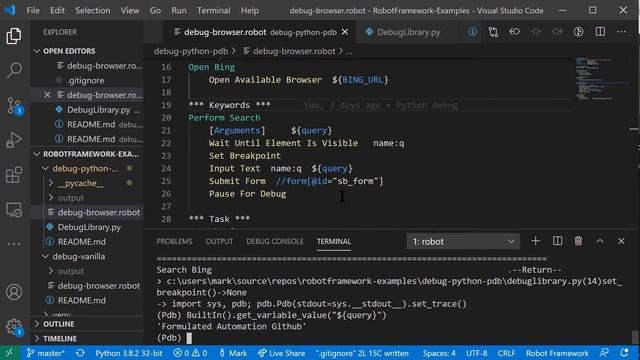Viewport: 640px width, 360px height.
Task: Open the Accounts menu
Action: coord(14,292)
